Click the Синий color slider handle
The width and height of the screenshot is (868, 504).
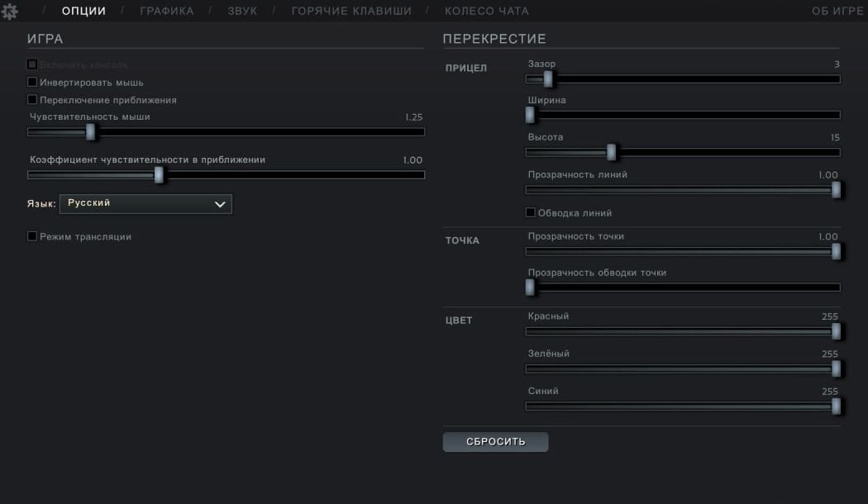tap(837, 406)
